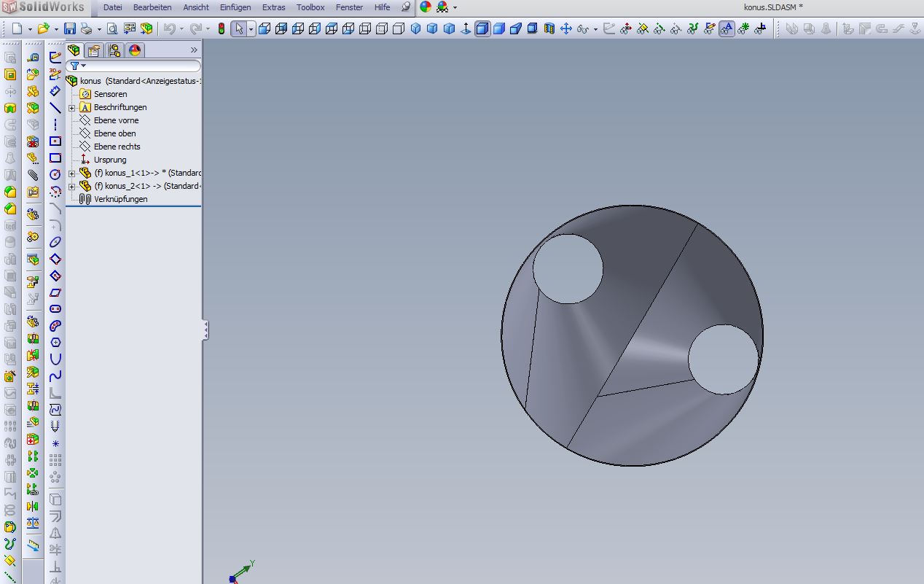924x584 pixels.
Task: Click the Measure tool icon at toolbar bottom
Action: click(x=33, y=545)
